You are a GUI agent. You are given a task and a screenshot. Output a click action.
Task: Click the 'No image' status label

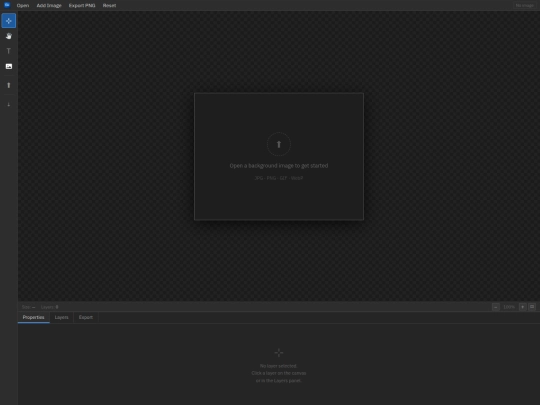[x=525, y=6]
